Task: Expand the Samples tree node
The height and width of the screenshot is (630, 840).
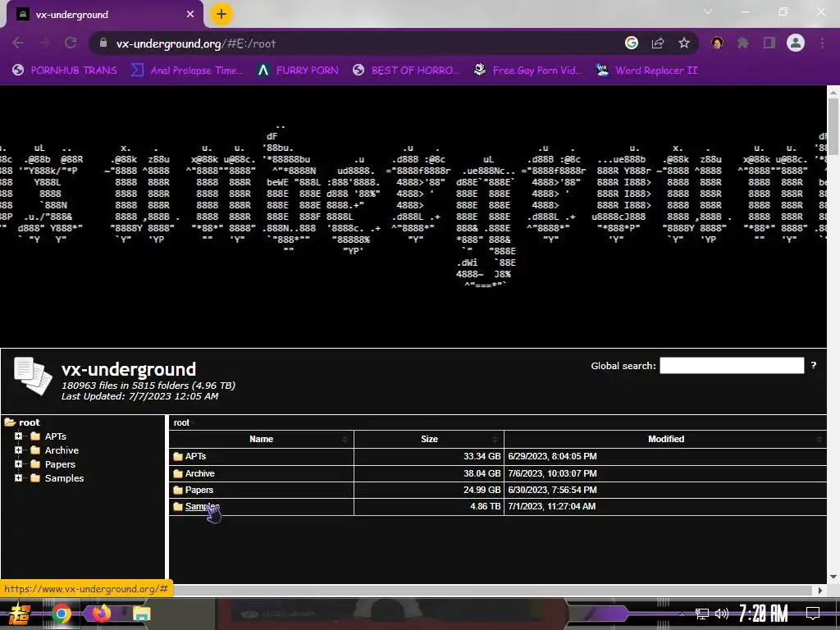Action: (18, 478)
